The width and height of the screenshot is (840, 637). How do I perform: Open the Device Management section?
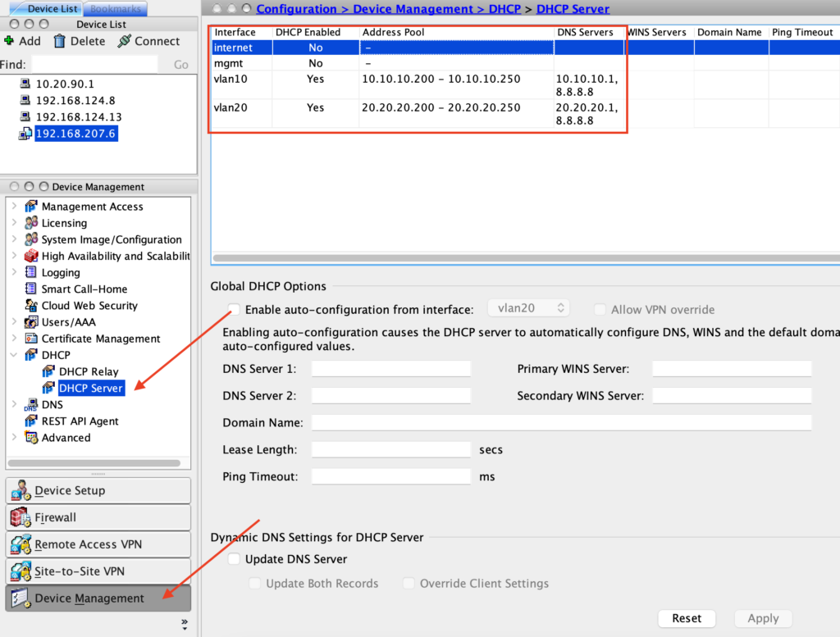98,598
